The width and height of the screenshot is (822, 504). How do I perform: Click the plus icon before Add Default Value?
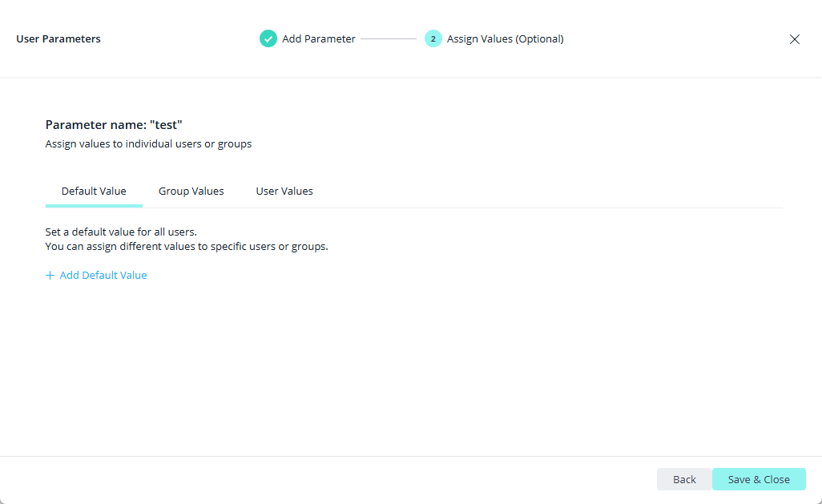click(50, 275)
